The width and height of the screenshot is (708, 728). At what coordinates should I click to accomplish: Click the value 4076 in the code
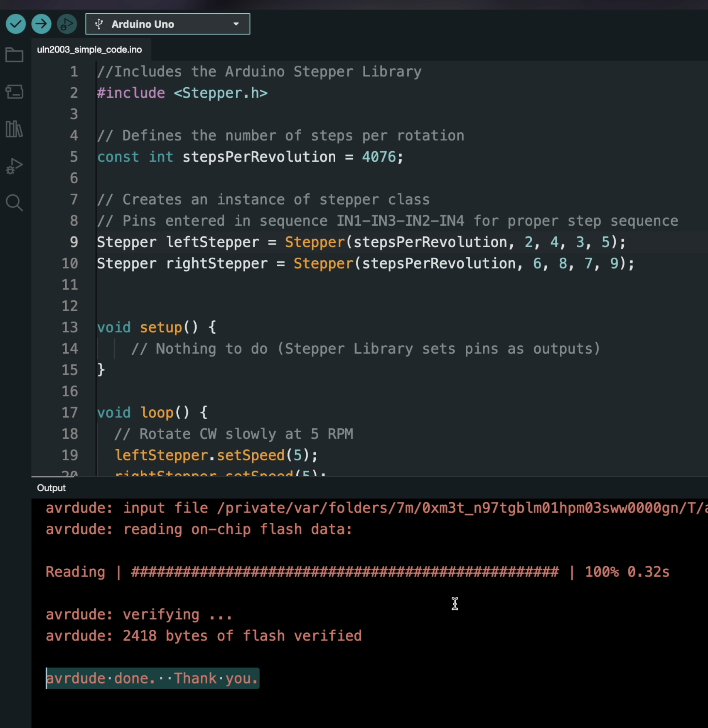[379, 157]
